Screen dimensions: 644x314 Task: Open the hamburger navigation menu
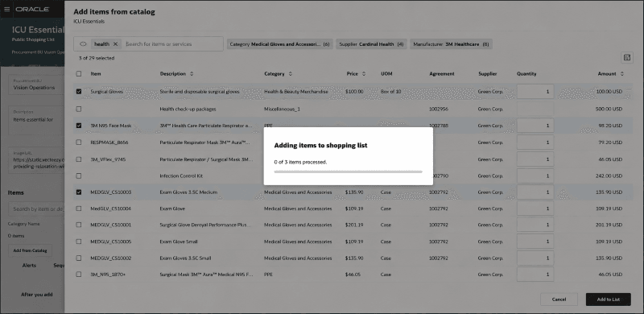(x=6, y=9)
